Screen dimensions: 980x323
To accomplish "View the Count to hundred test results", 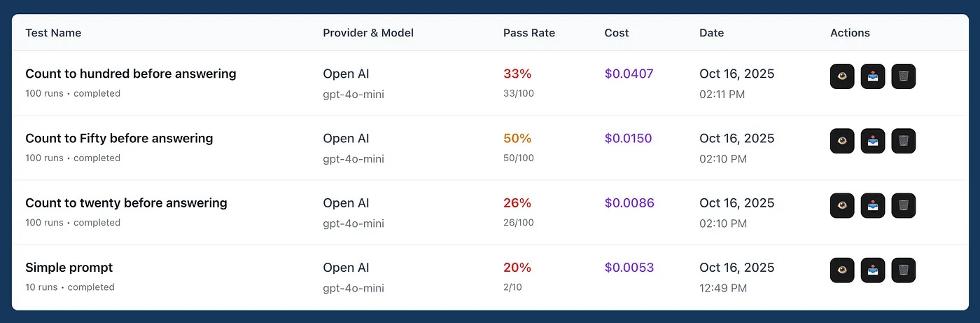I will 842,76.
